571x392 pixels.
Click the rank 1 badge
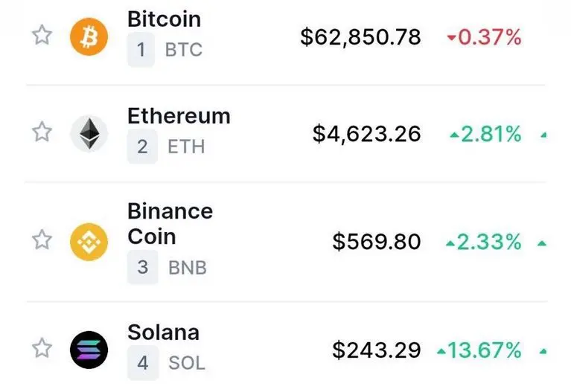click(141, 50)
